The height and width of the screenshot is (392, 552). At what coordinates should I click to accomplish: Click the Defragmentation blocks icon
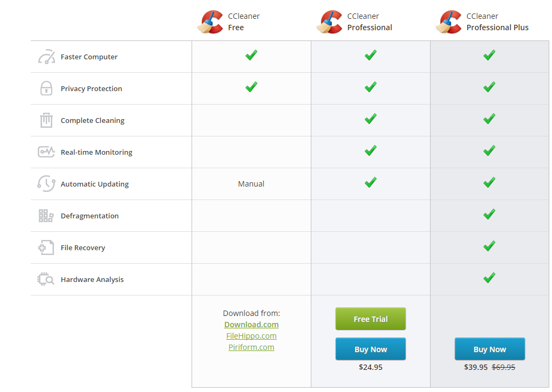click(x=46, y=216)
